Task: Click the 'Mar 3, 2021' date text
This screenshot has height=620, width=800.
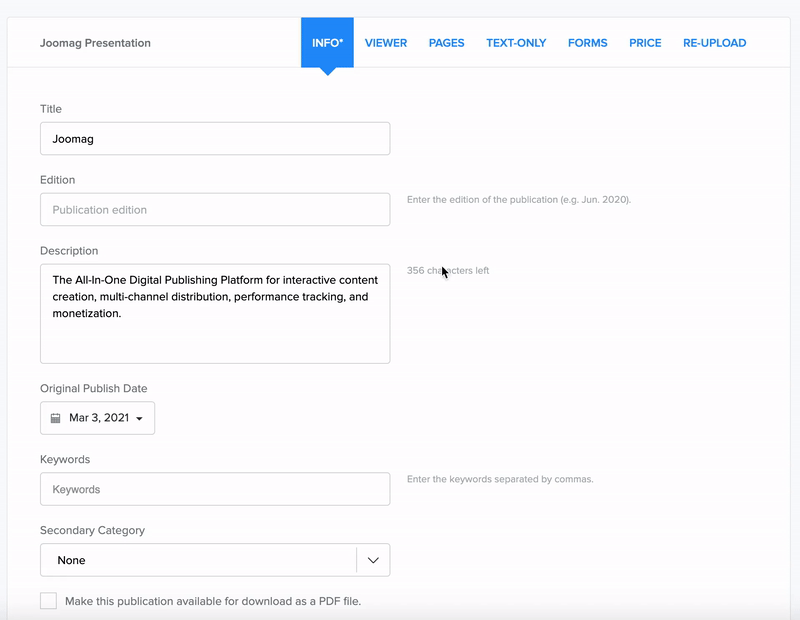Action: [99, 418]
